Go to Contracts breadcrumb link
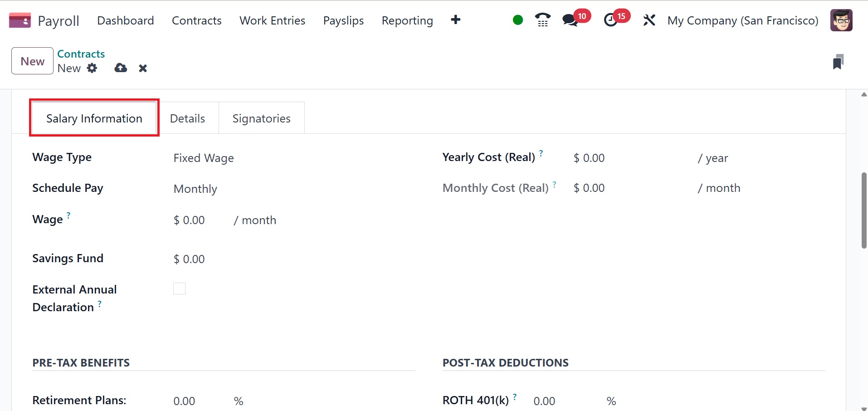This screenshot has width=868, height=411. 81,54
